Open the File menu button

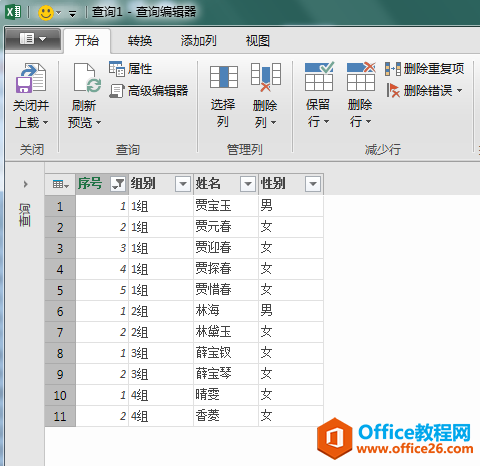click(33, 39)
